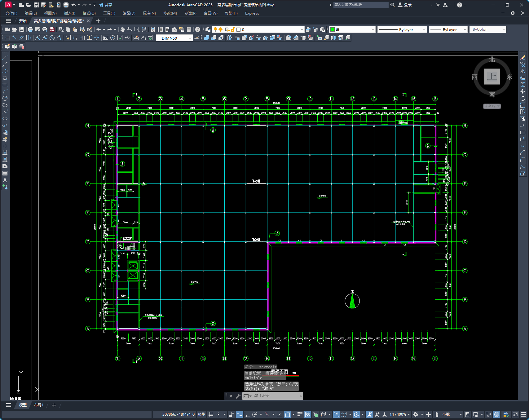This screenshot has height=420, width=529.
Task: Click the DWF publish icon
Action: tap(52, 29)
